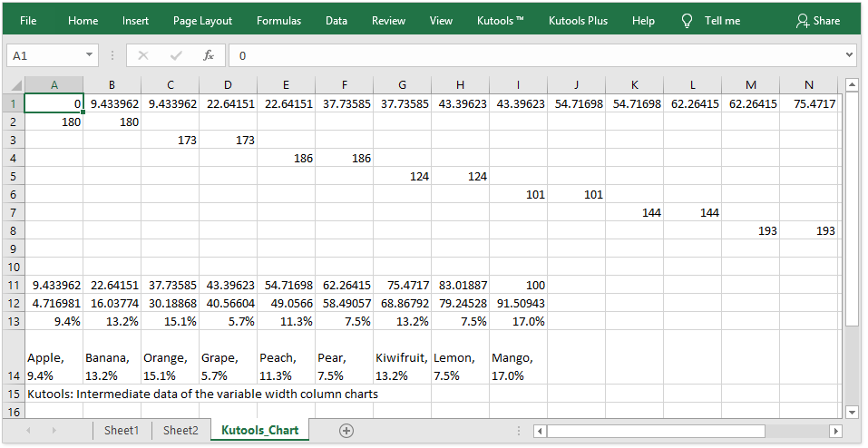868x448 pixels.
Task: Click the Cancel X icon in formula bar
Action: (x=142, y=55)
